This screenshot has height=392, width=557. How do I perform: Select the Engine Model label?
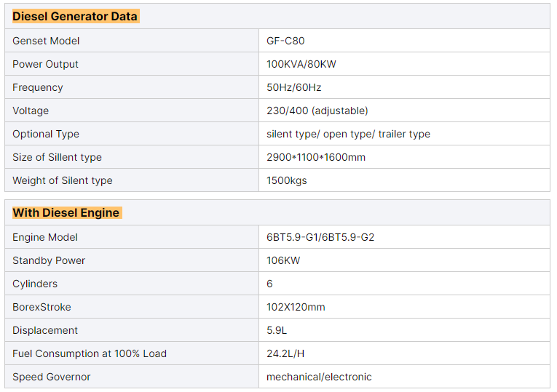(45, 237)
